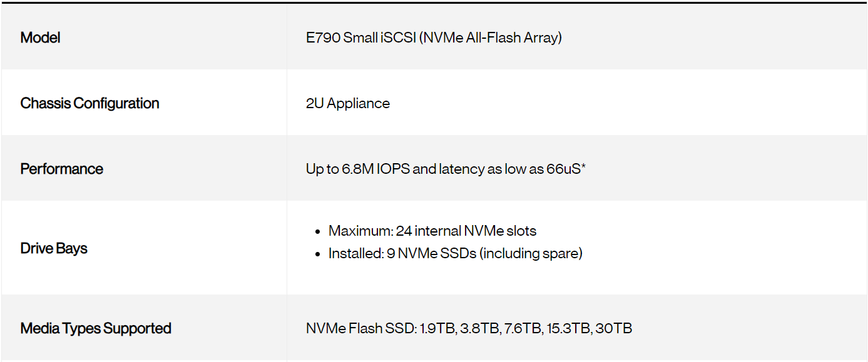Select the E790 Small iSCSI model text
This screenshot has height=362, width=868.
[x=361, y=38]
